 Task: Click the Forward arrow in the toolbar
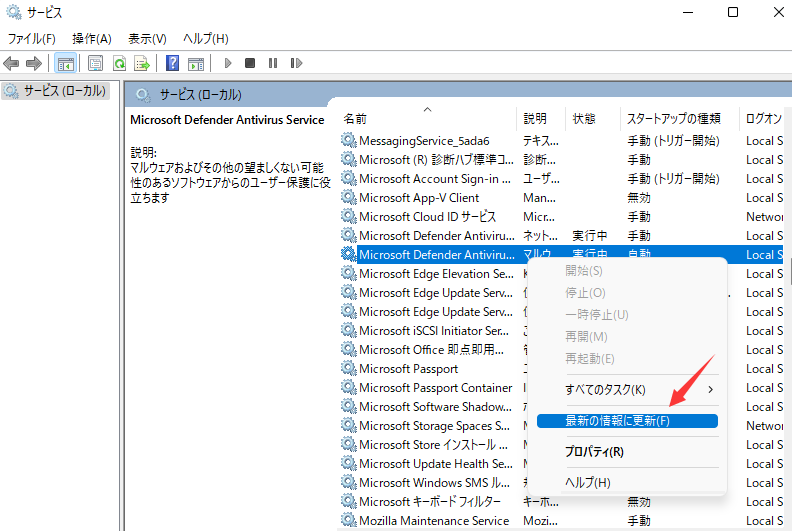(x=33, y=63)
